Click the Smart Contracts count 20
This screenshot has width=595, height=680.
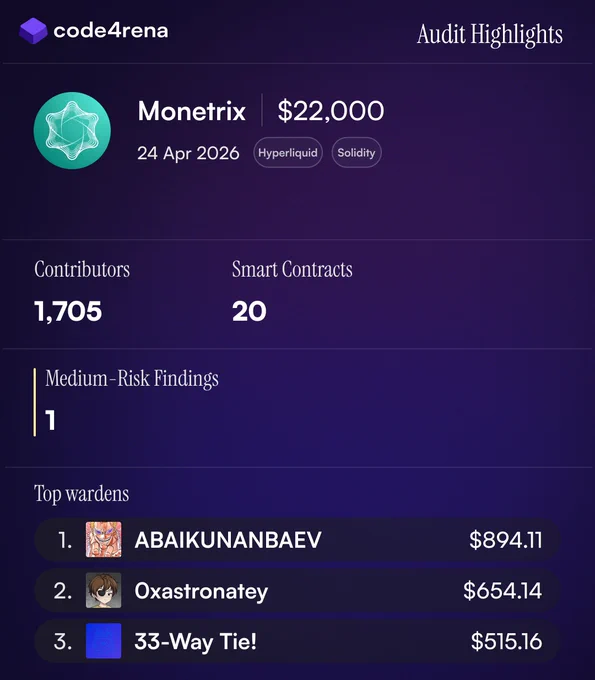point(249,311)
